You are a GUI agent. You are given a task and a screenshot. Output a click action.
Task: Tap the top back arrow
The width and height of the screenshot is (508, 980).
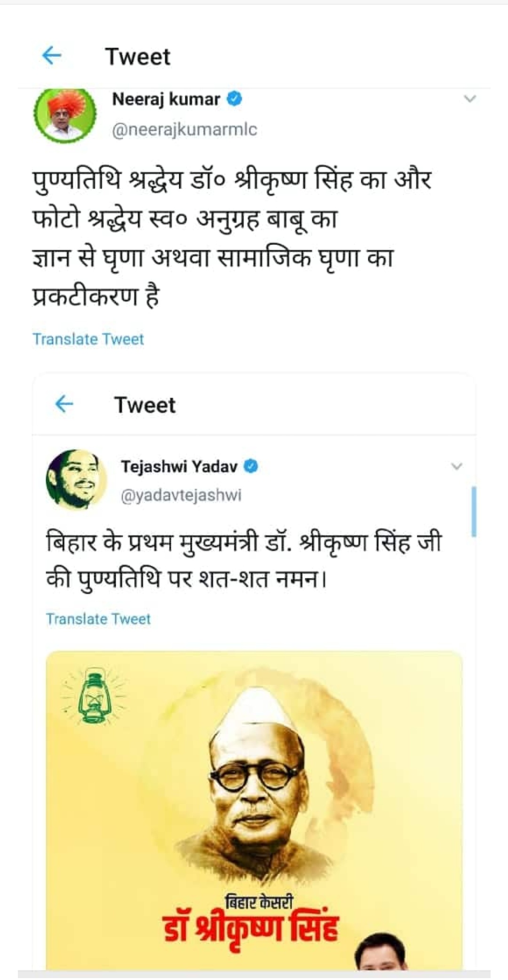pyautogui.click(x=52, y=56)
